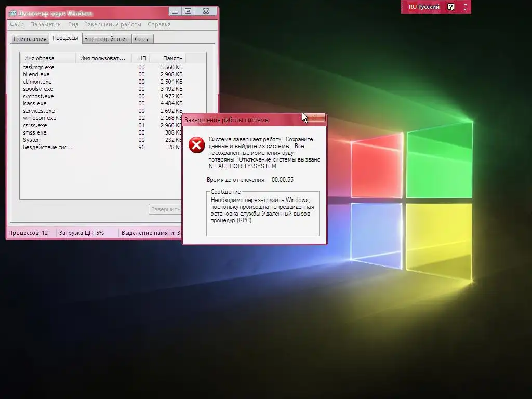Screen dimensions: 532x399
Task: Click Процессов: 12 in status bar
Action: click(x=28, y=233)
